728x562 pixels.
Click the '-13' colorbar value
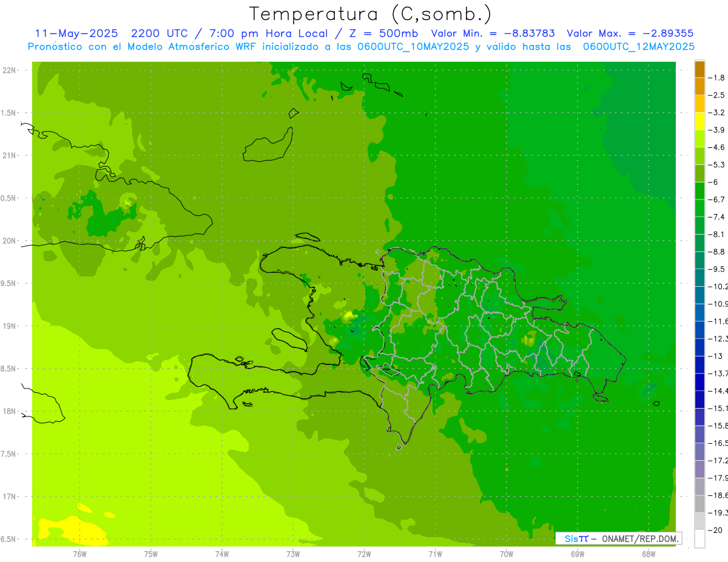point(716,356)
